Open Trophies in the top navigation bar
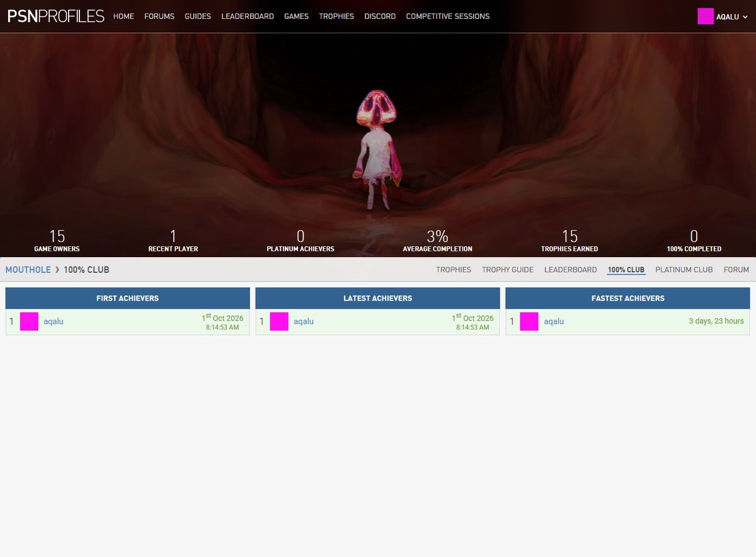Image resolution: width=756 pixels, height=557 pixels. [336, 16]
